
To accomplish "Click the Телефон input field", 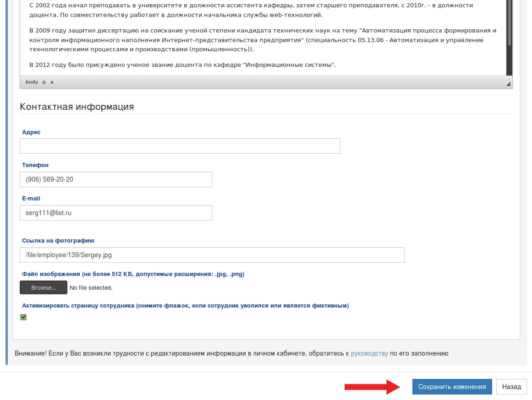I will (x=115, y=179).
